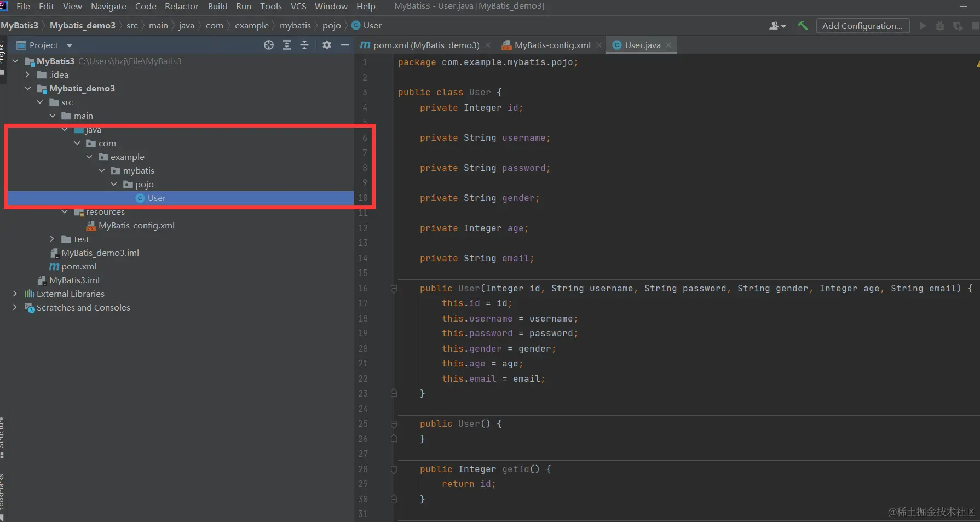Collapse the com package

(77, 143)
